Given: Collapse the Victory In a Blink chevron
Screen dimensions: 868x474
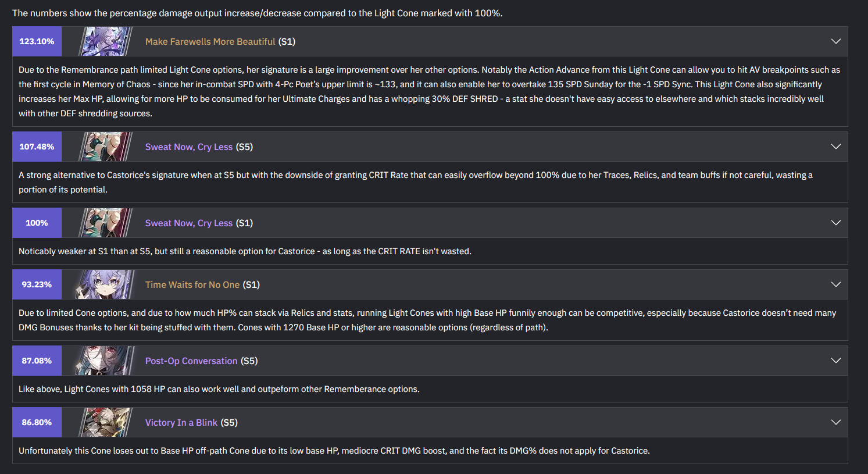Looking at the screenshot, I should point(836,422).
